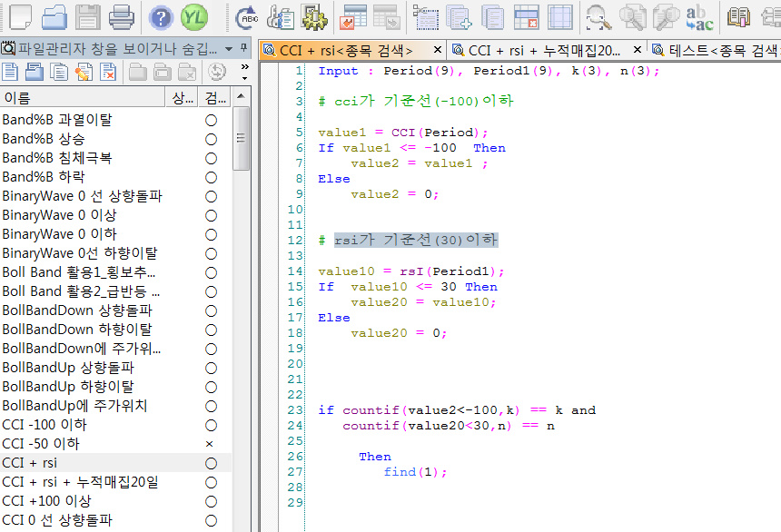Select BollBandUp 상향돌파 in the list
The image size is (781, 532).
[68, 368]
